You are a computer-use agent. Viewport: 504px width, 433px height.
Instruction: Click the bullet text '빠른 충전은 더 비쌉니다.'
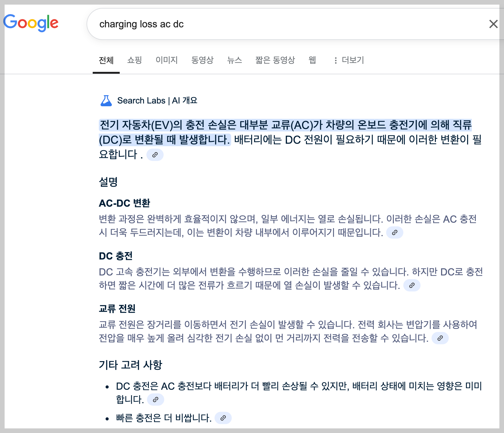tap(164, 418)
